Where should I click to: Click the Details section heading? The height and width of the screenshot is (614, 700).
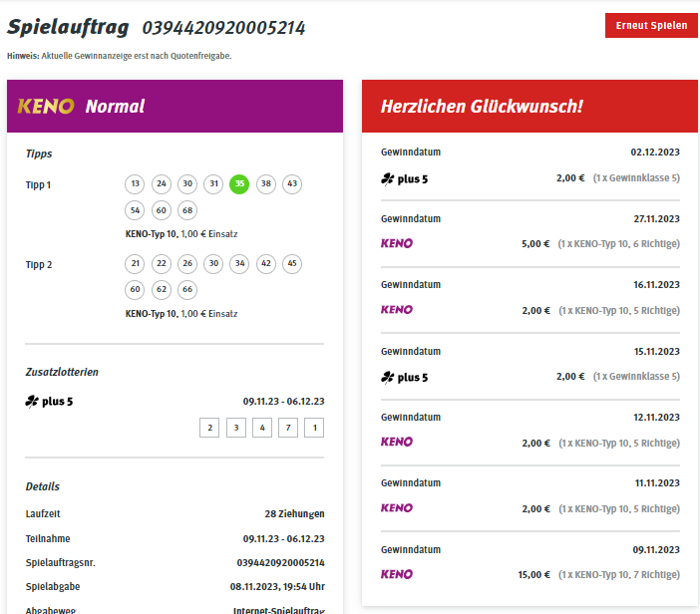43,486
